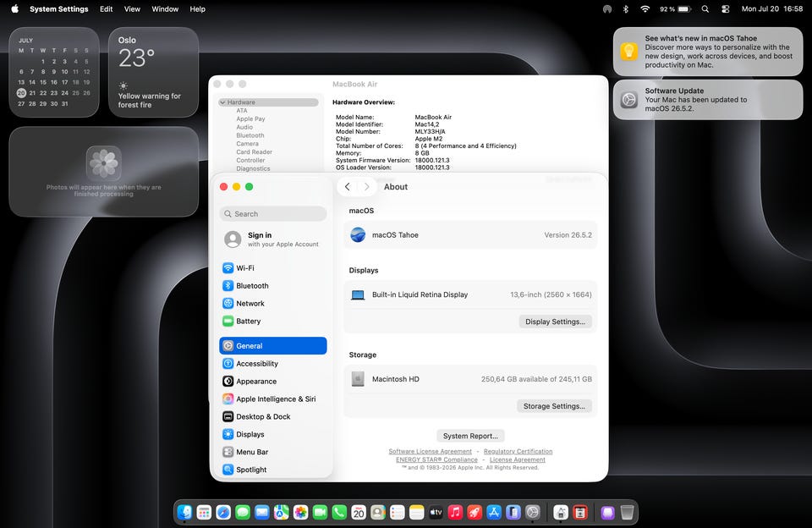
Task: Collapse the Hardware tree section
Action: click(222, 102)
